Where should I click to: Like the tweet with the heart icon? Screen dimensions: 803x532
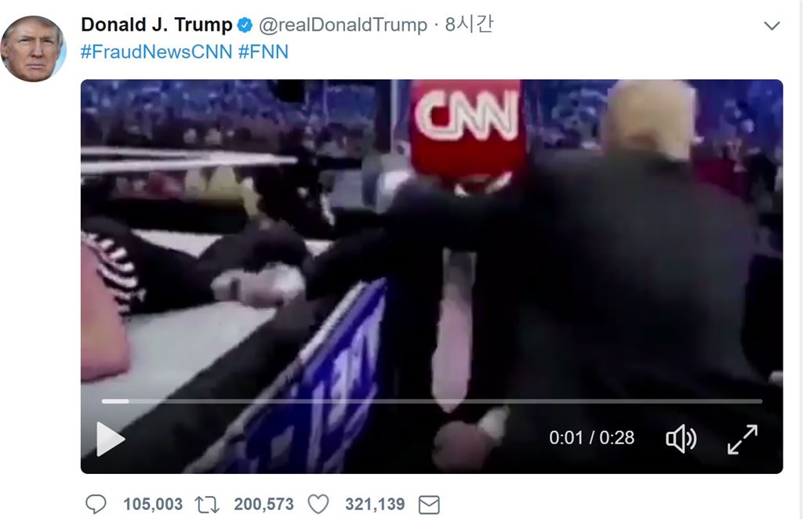point(318,504)
